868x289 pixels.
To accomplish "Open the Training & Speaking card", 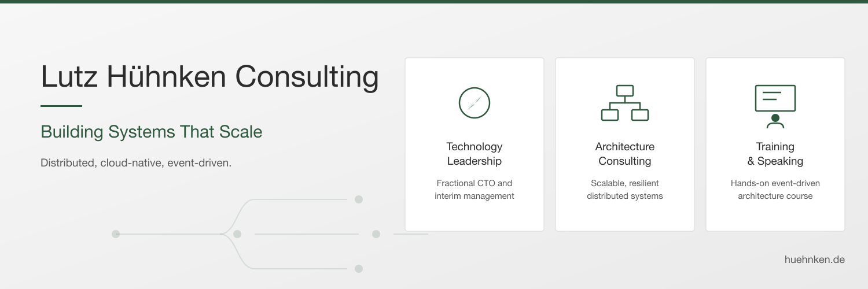I will pyautogui.click(x=775, y=144).
